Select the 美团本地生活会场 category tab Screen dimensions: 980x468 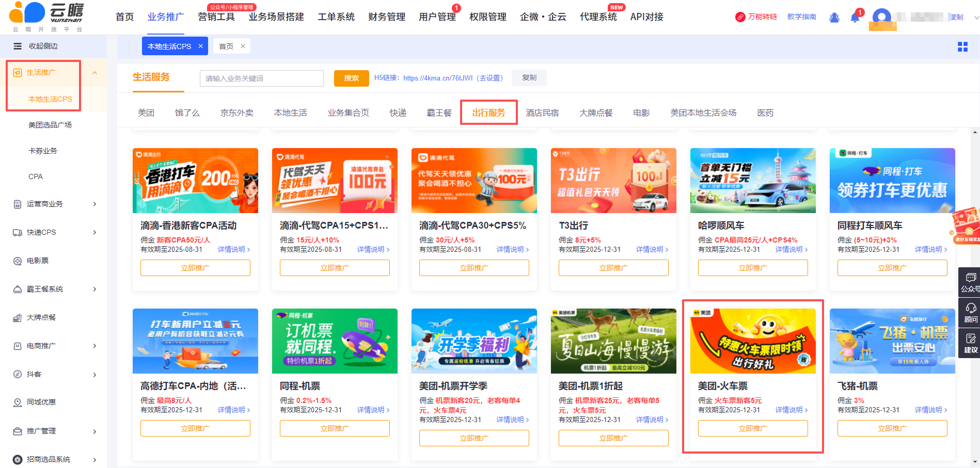point(703,112)
